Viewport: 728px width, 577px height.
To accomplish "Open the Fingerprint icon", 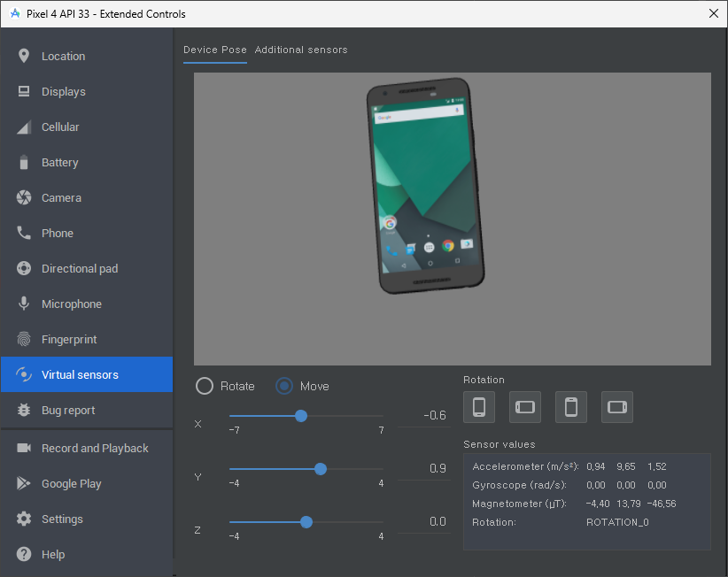I will pos(24,340).
